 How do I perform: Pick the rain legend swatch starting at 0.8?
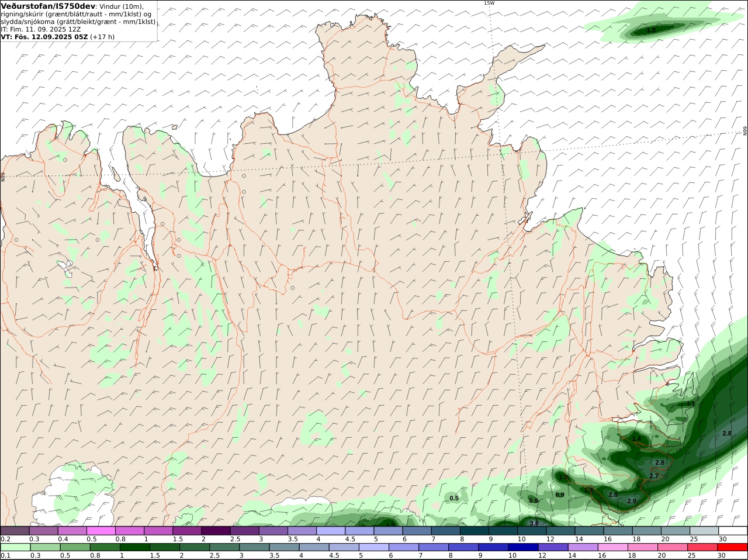point(105,547)
